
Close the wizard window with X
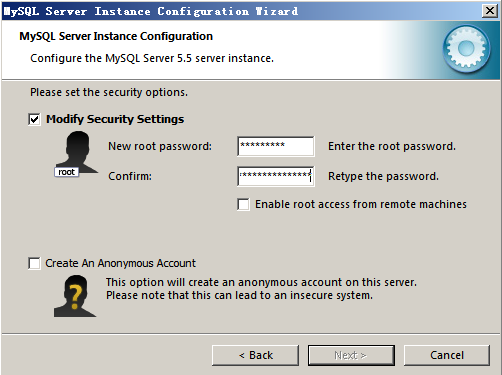(490, 11)
